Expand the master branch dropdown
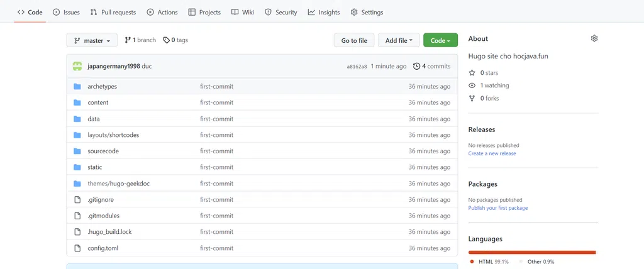This screenshot has width=644, height=269. click(x=92, y=40)
